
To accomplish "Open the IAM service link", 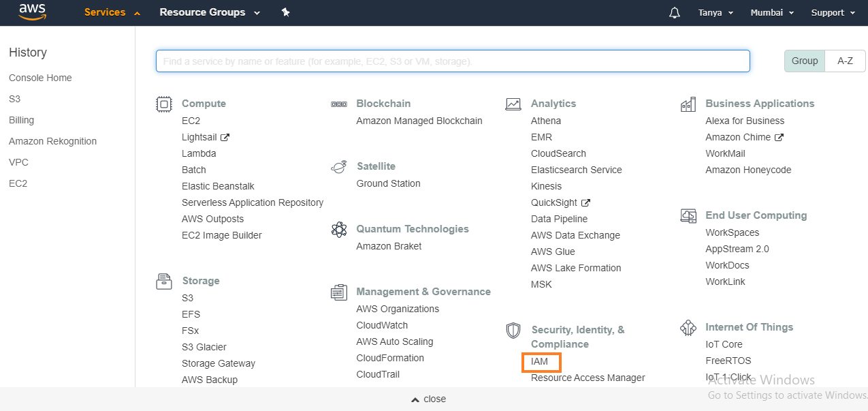I will tap(540, 361).
